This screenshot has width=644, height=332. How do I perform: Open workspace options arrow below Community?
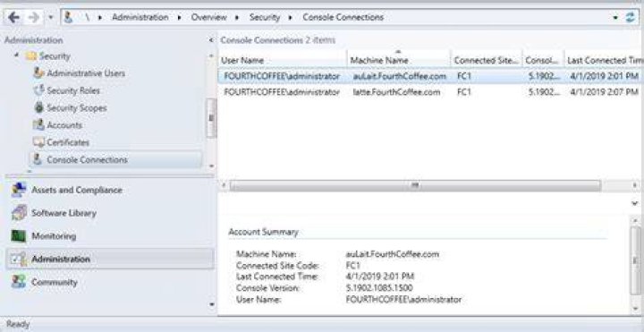pyautogui.click(x=211, y=304)
